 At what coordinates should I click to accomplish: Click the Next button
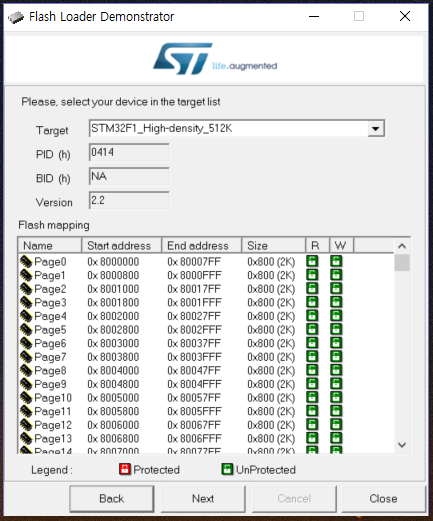pos(203,499)
